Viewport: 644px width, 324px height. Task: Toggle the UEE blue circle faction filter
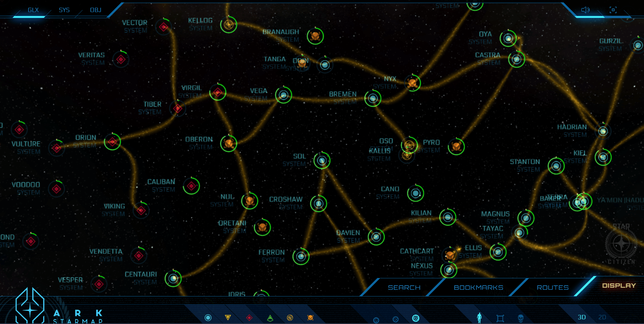tap(208, 318)
